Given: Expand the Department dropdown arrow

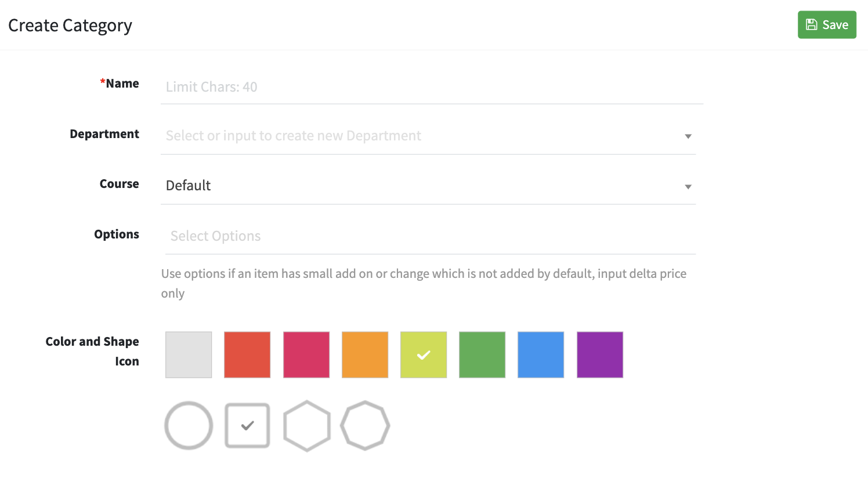Looking at the screenshot, I should tap(688, 136).
